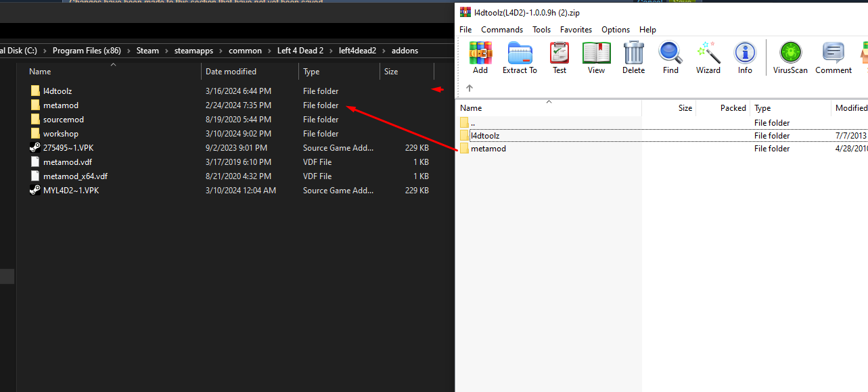Image resolution: width=868 pixels, height=392 pixels.
Task: Select the sourcemod folder icon
Action: 35,119
